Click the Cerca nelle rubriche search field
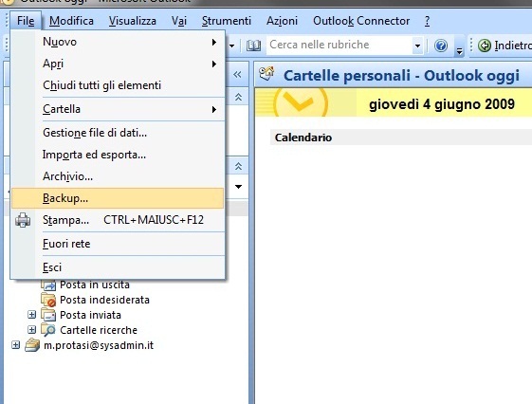The image size is (532, 404). (339, 46)
